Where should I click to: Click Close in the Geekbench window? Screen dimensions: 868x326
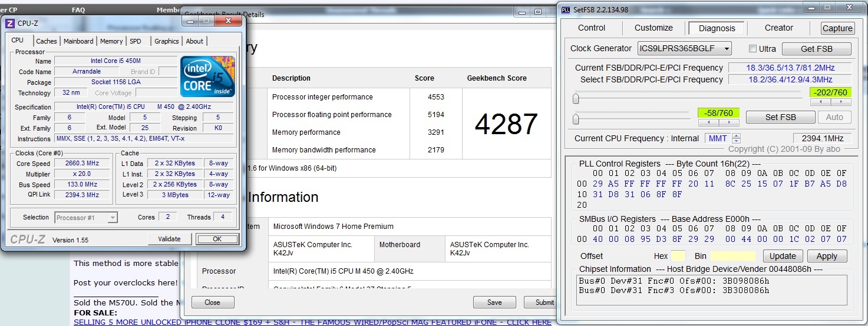[213, 302]
